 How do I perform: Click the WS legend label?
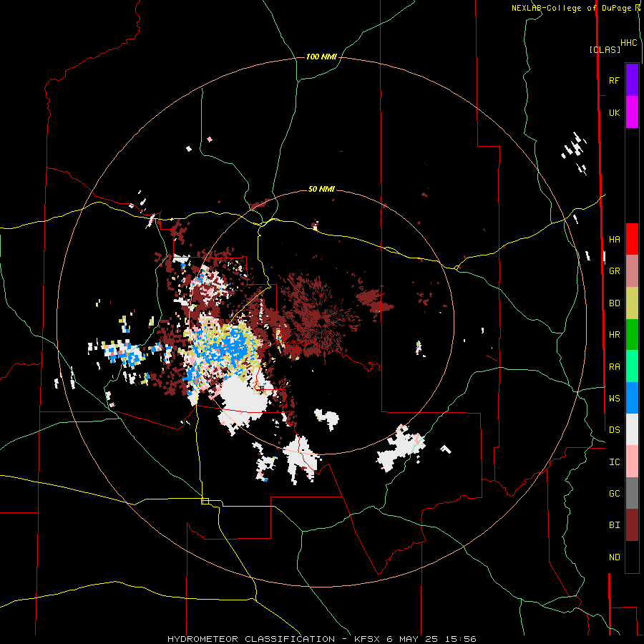[614, 398]
